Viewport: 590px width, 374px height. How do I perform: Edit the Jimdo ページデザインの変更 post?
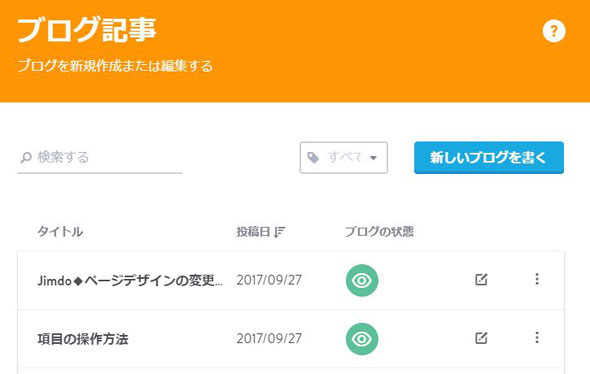pyautogui.click(x=481, y=280)
